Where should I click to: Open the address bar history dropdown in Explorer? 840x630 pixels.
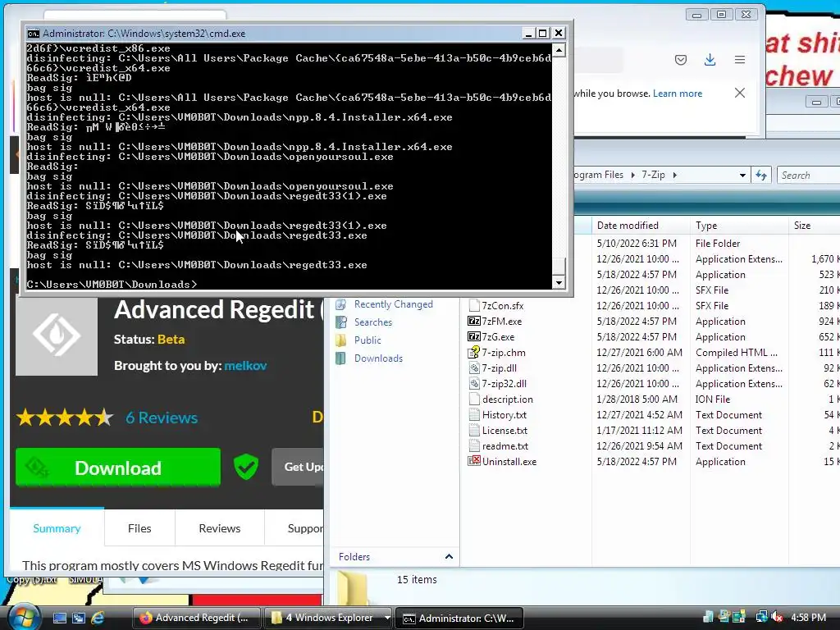click(742, 176)
